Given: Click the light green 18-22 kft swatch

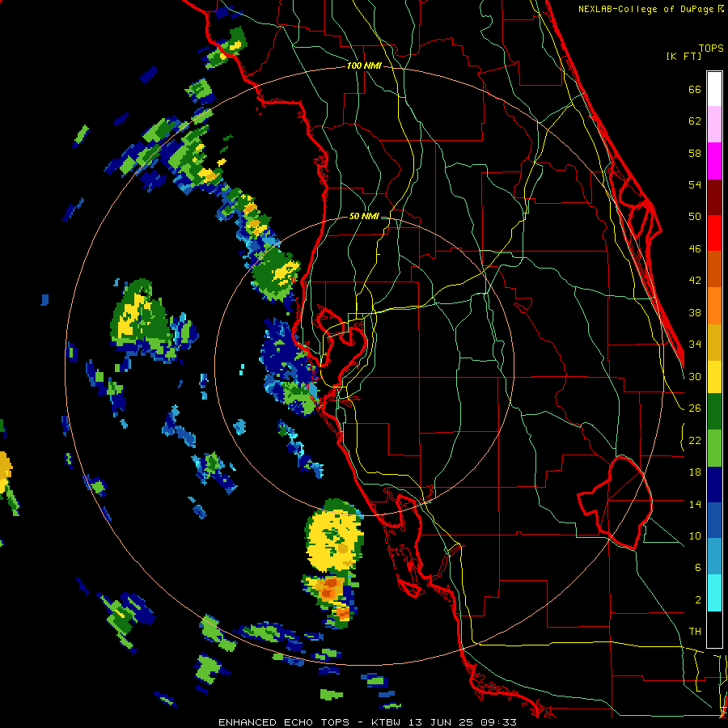Looking at the screenshot, I should click(x=714, y=448).
